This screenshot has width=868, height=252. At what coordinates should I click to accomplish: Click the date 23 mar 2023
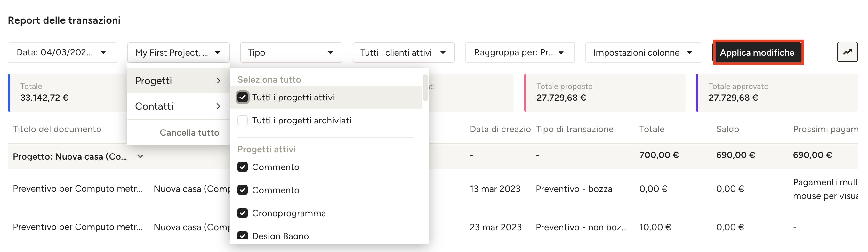pyautogui.click(x=496, y=227)
